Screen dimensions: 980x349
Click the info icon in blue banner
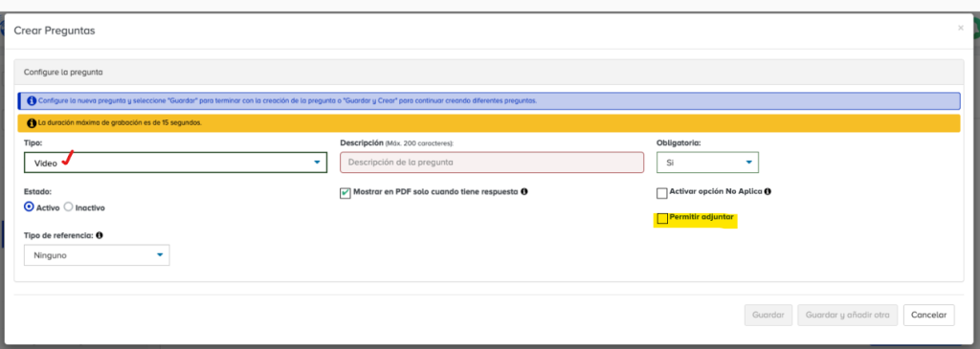click(32, 100)
